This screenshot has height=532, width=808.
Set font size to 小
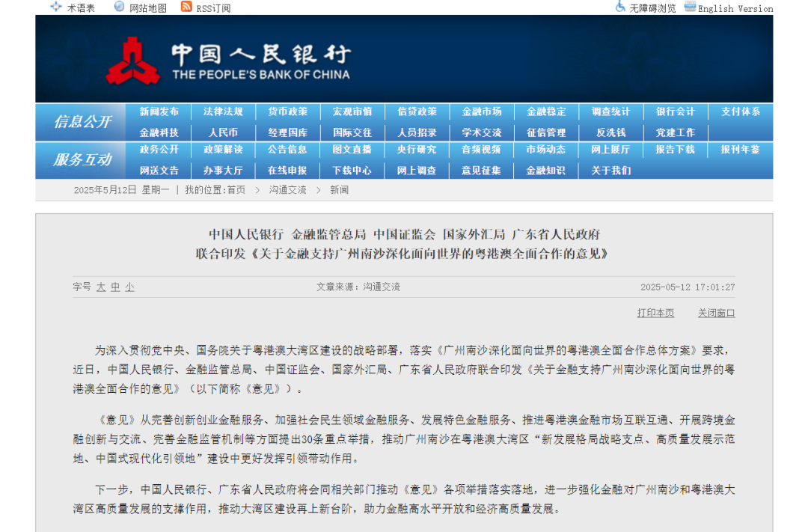point(129,287)
